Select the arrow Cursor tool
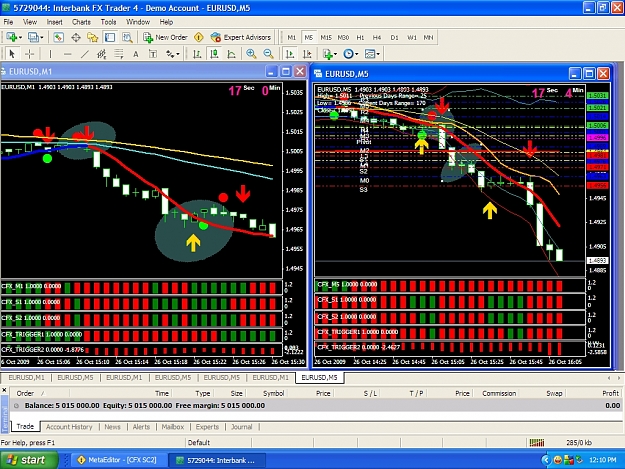 pos(12,54)
